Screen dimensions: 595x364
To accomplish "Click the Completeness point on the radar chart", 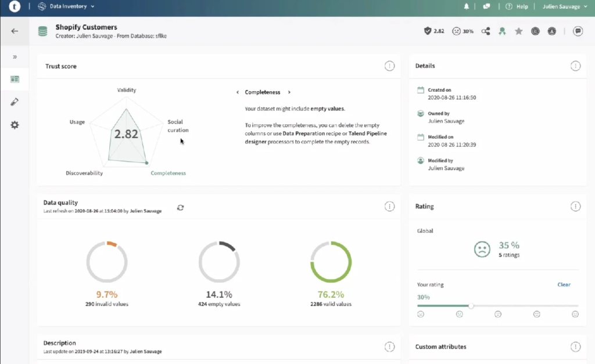I will [x=147, y=163].
